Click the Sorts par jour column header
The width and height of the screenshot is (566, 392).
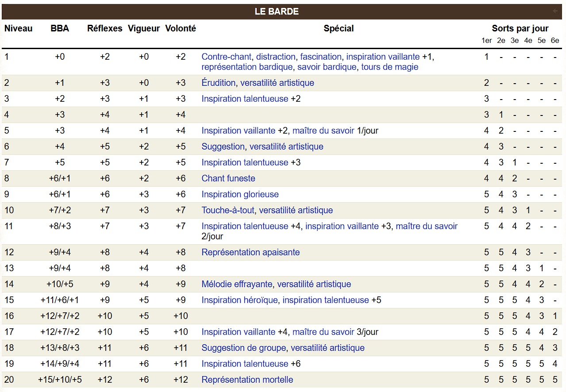pyautogui.click(x=520, y=29)
